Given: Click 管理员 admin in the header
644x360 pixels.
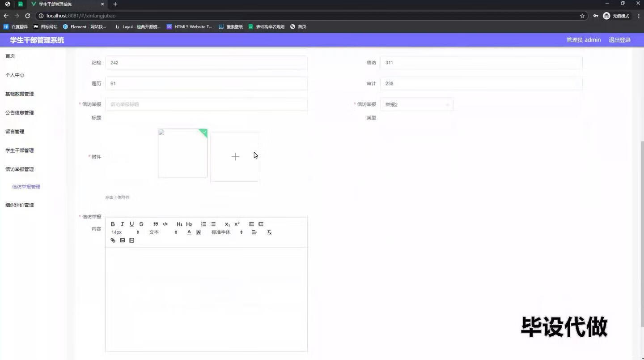Looking at the screenshot, I should tap(584, 40).
